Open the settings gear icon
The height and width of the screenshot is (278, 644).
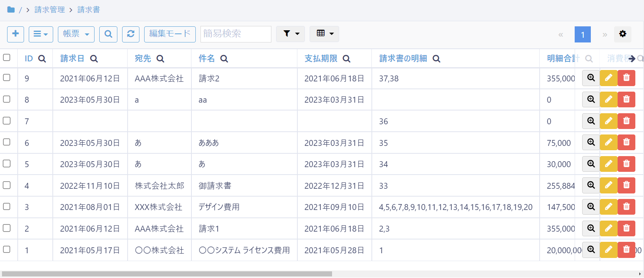[622, 34]
